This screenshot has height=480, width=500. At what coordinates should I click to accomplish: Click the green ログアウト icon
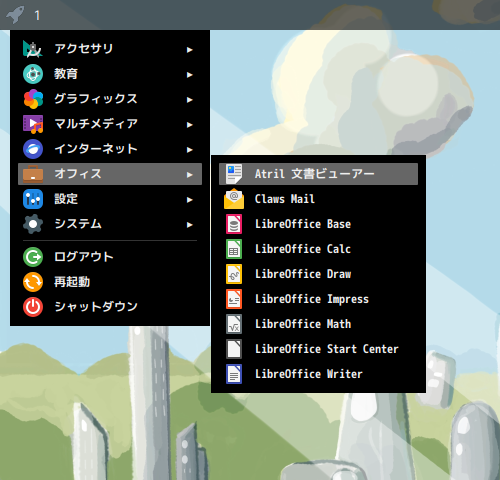tap(33, 257)
